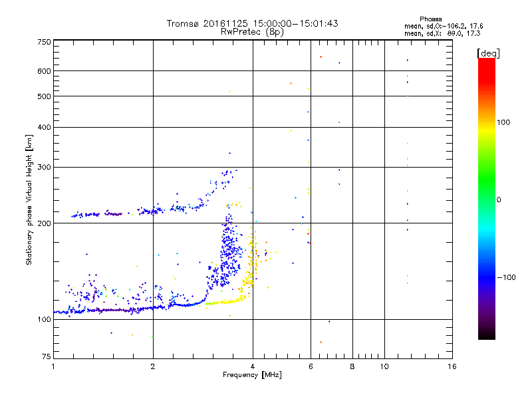The height and width of the screenshot is (399, 532).
Task: Click the x-axis tick label '16'
Action: pyautogui.click(x=452, y=366)
